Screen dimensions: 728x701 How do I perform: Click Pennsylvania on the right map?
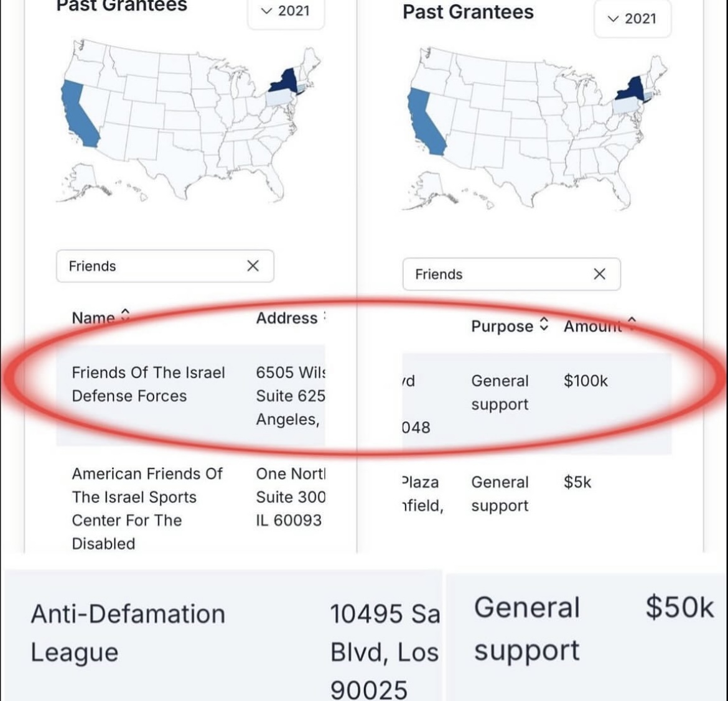pyautogui.click(x=627, y=105)
